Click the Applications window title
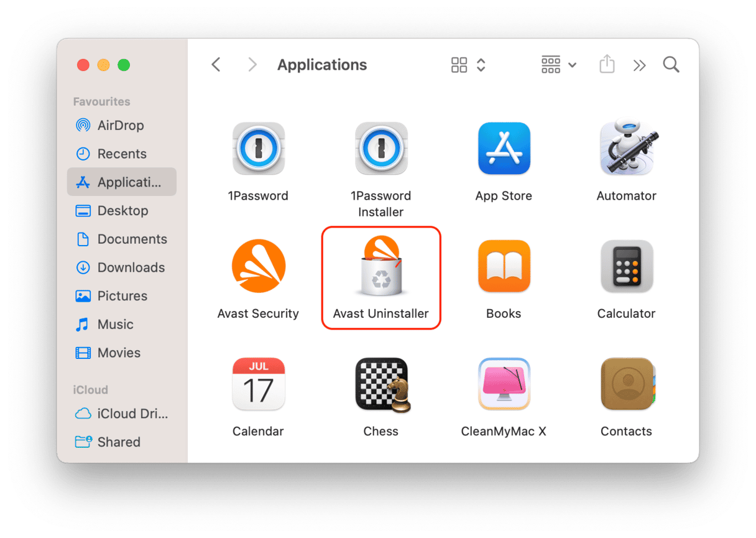 click(x=322, y=65)
